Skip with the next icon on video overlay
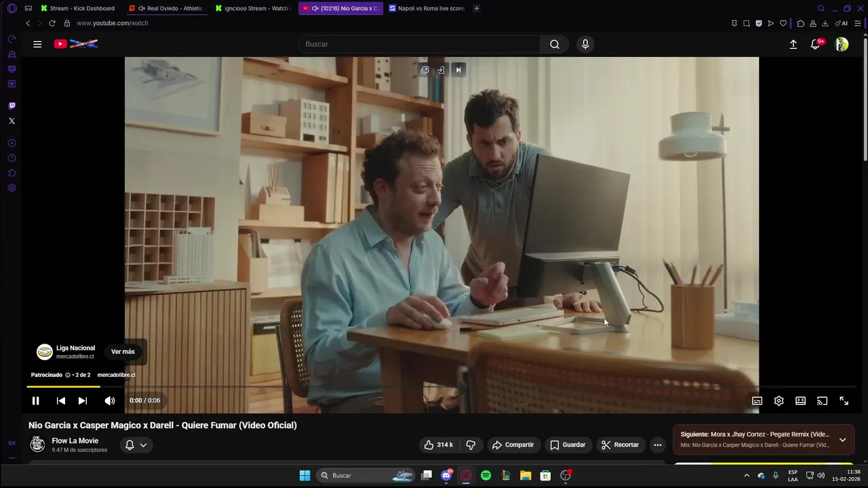Screen dimensions: 868x488 pyautogui.click(x=458, y=70)
